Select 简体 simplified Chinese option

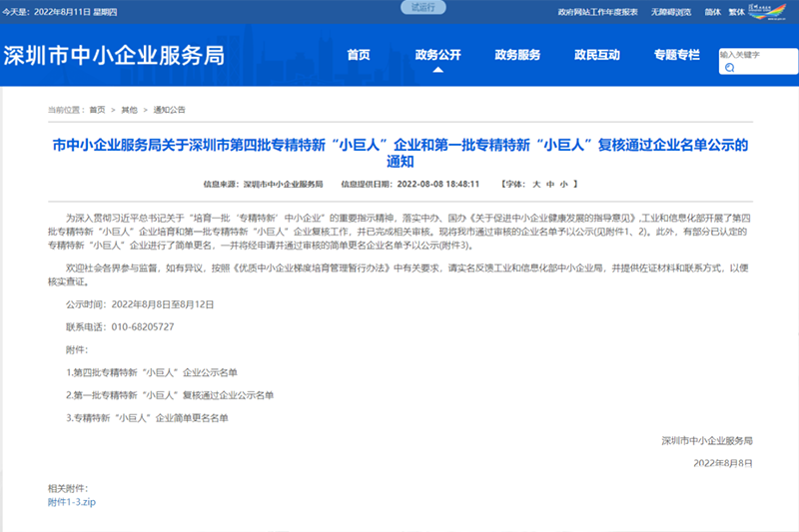712,12
